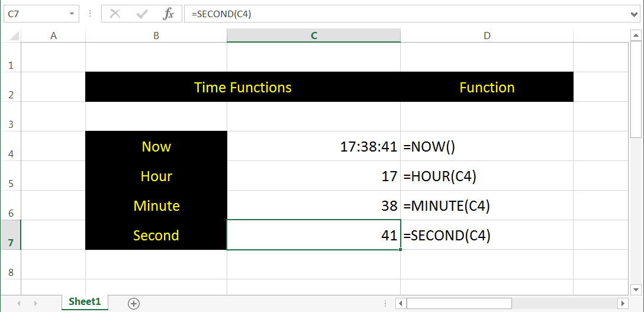Click the horizontal scrollbar left arrow
The image size is (644, 312).
(x=401, y=303)
